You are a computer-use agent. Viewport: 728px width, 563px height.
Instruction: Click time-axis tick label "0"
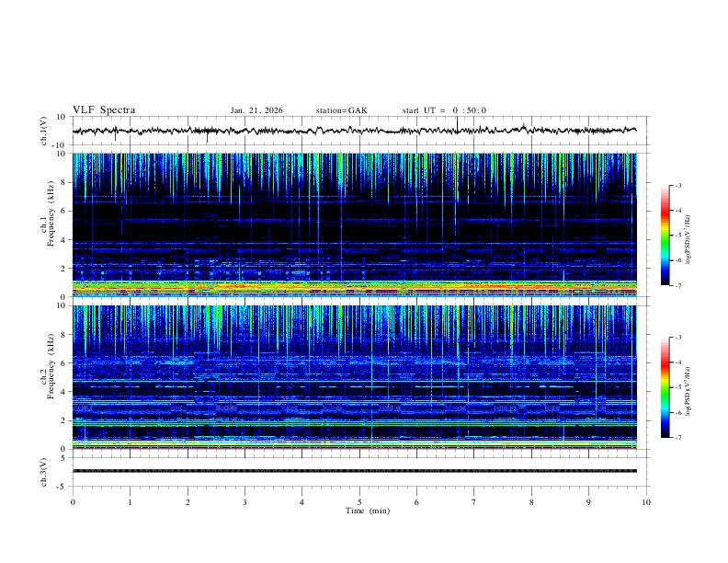(73, 502)
